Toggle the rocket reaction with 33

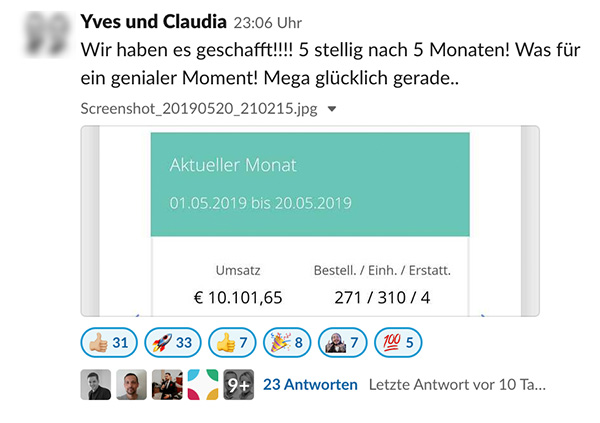click(x=173, y=343)
